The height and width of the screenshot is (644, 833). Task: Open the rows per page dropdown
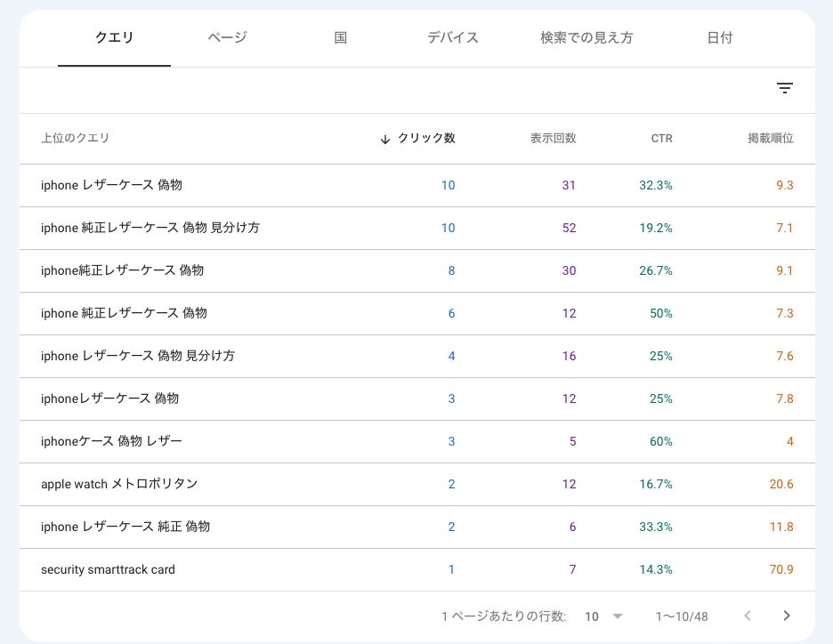[x=604, y=616]
